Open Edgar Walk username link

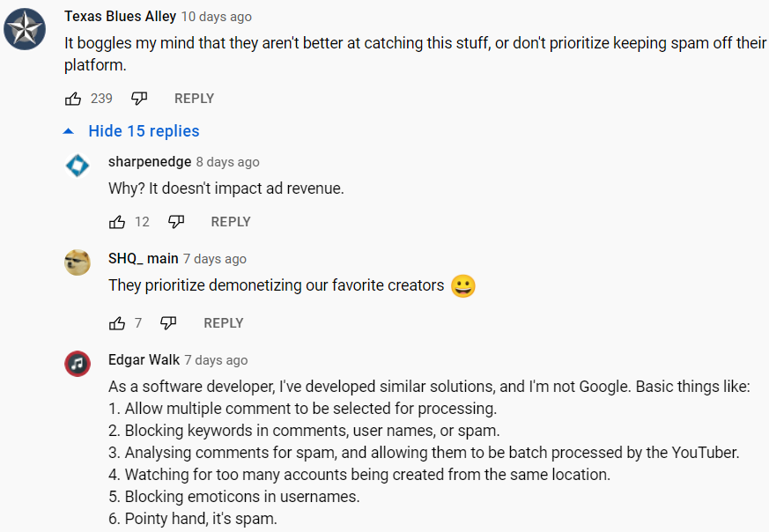click(144, 360)
